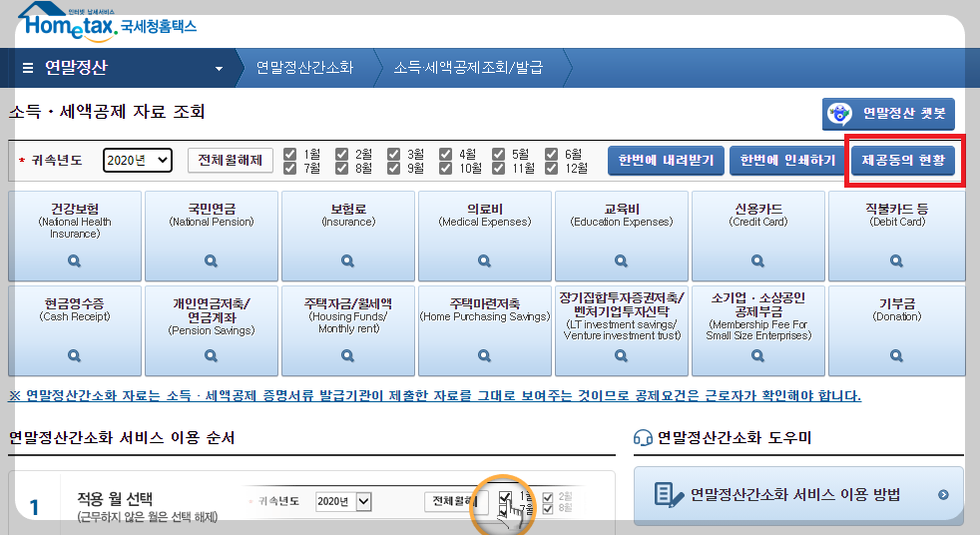Screen dimensions: 980x535
Task: Search 주택마련저축 magnifier icon
Action: point(484,356)
